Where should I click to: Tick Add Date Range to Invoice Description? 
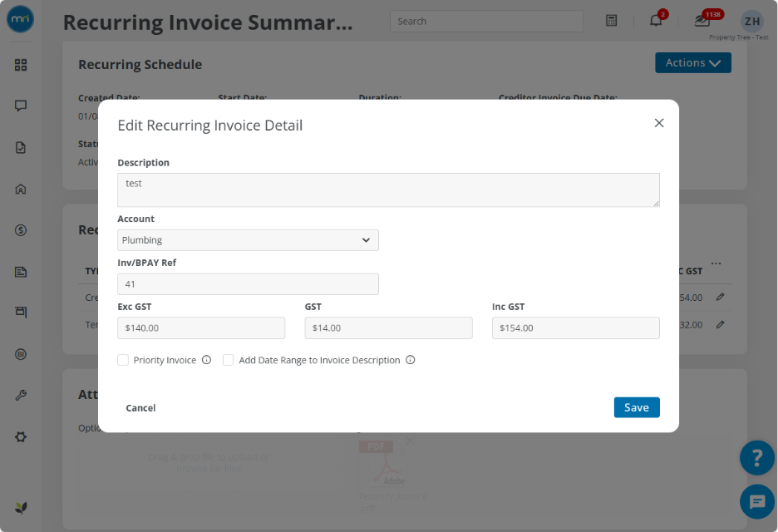229,360
